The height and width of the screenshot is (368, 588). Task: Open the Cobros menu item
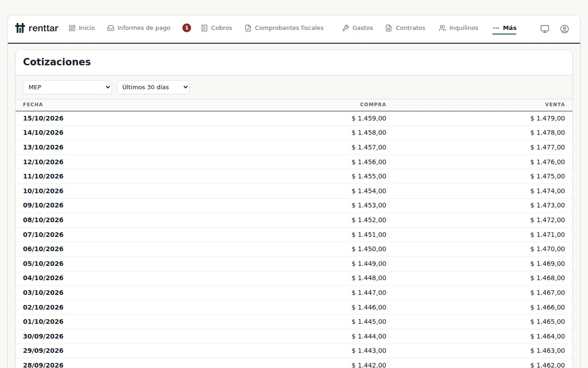coord(217,28)
